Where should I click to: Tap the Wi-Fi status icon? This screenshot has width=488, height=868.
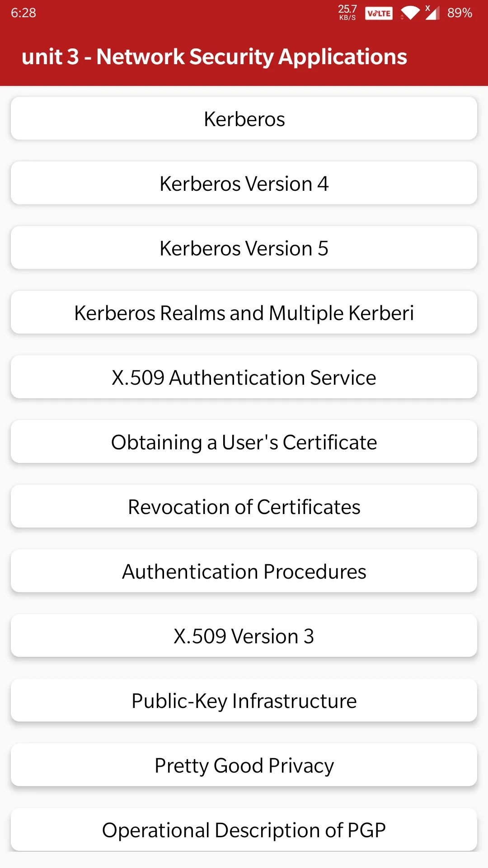[x=410, y=13]
